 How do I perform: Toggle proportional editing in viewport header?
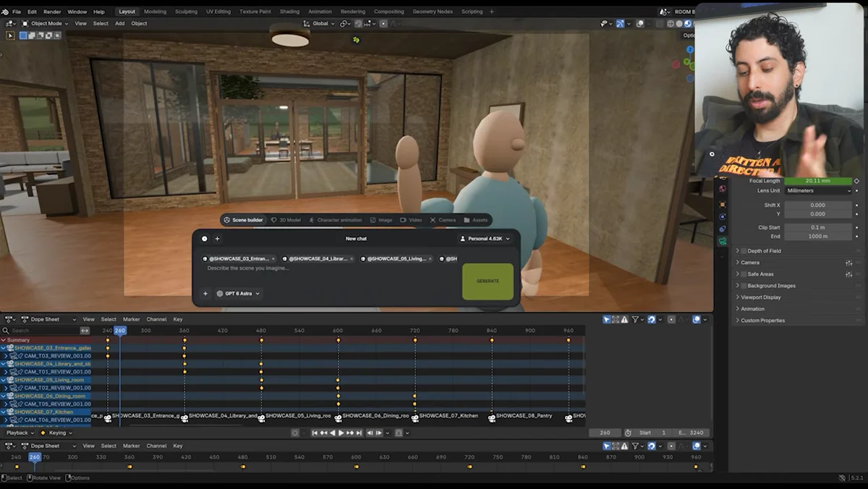pyautogui.click(x=383, y=23)
